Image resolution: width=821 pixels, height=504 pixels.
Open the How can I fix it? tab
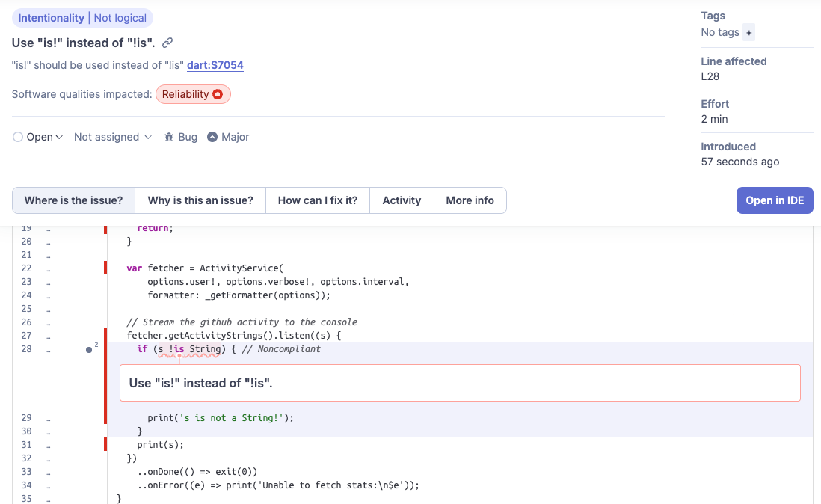click(318, 200)
